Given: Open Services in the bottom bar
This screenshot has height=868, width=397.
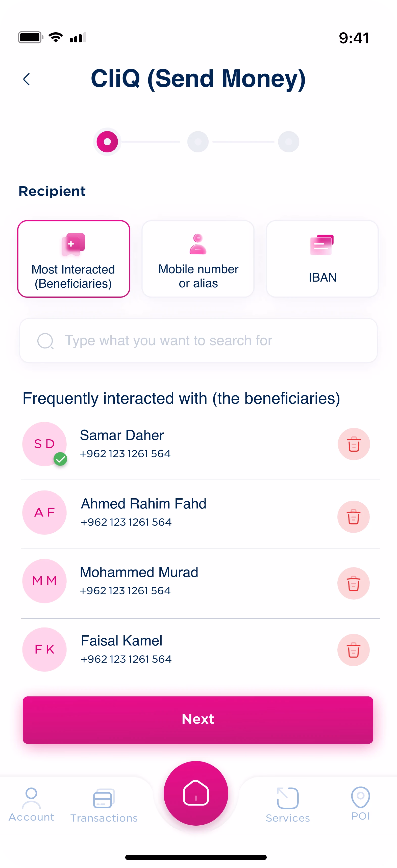Looking at the screenshot, I should click(x=288, y=805).
